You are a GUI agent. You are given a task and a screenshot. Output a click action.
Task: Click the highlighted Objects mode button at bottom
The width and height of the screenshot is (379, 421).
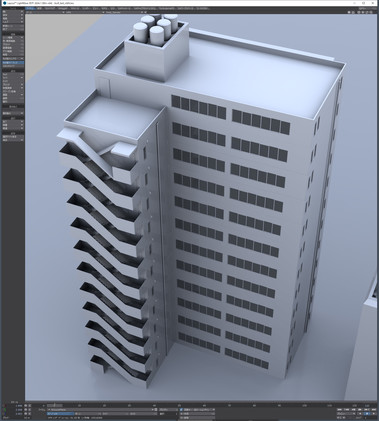click(x=61, y=414)
